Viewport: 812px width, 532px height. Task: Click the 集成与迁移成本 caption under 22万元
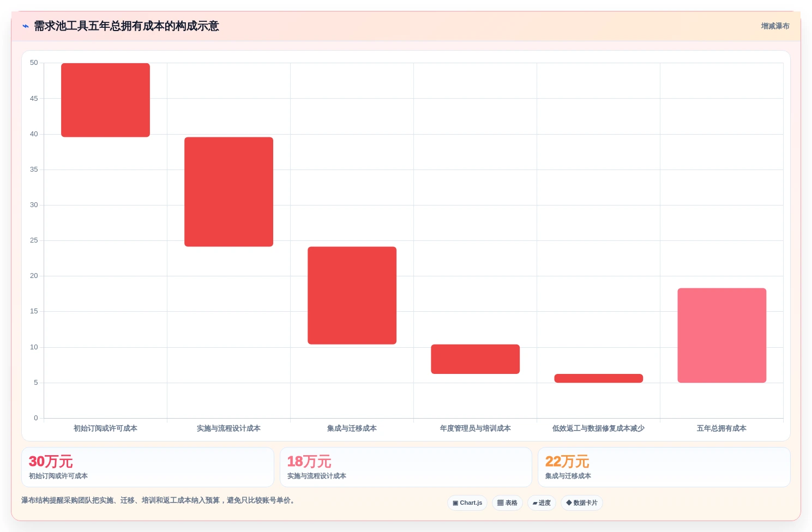click(568, 476)
